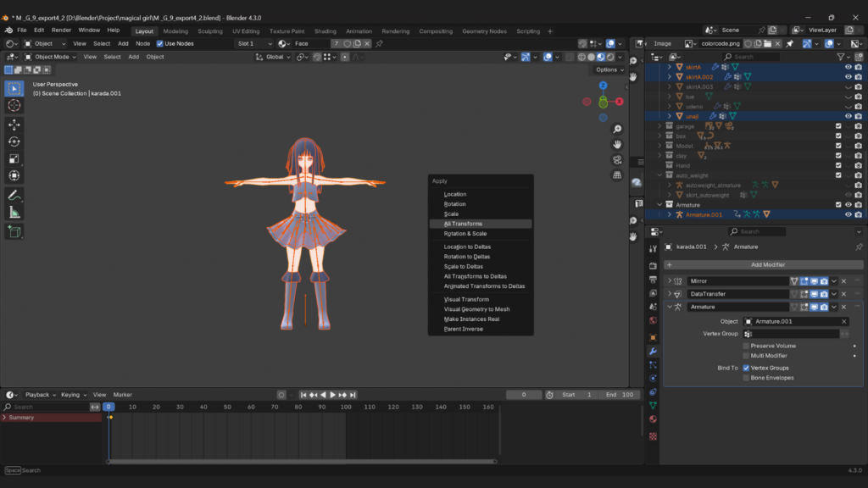Choose All Transforms in Apply menu

463,224
